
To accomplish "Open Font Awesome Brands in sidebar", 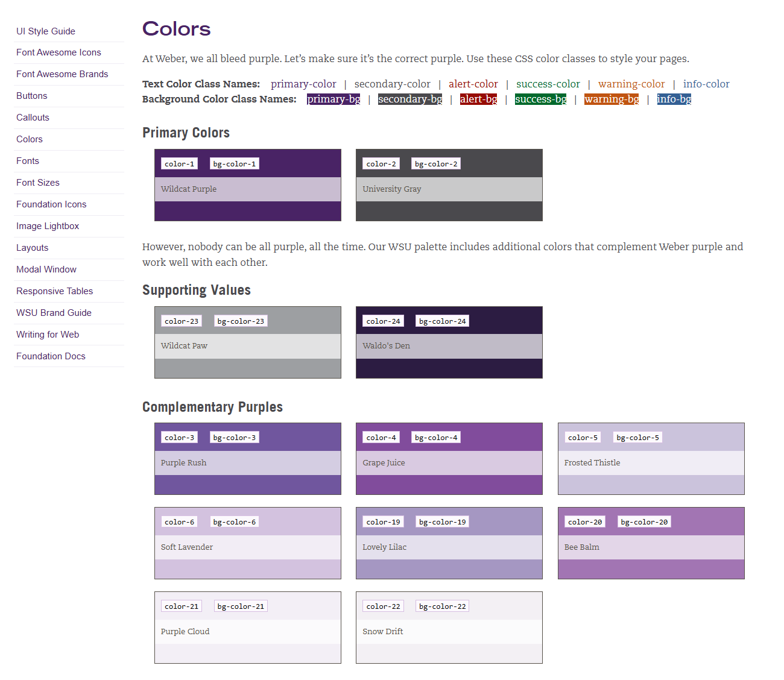I will (x=62, y=74).
